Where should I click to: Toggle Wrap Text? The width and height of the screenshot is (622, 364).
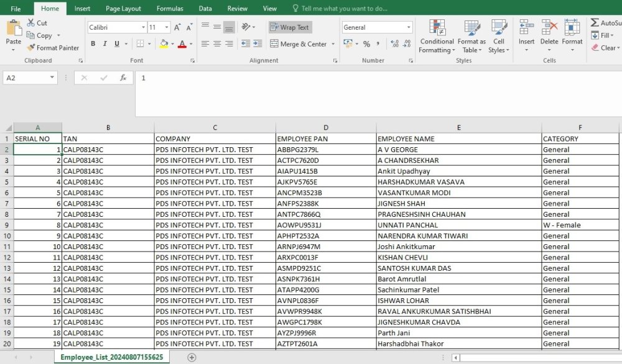click(x=290, y=27)
